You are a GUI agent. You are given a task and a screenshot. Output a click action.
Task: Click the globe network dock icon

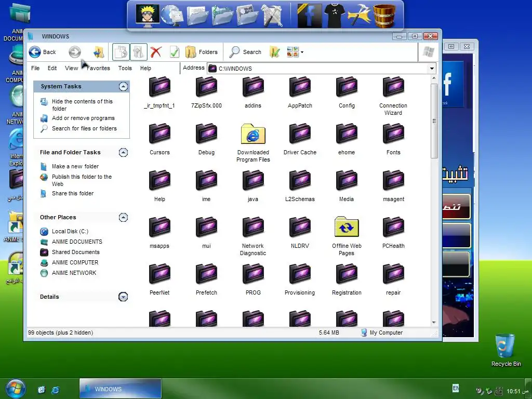pyautogui.click(x=172, y=16)
